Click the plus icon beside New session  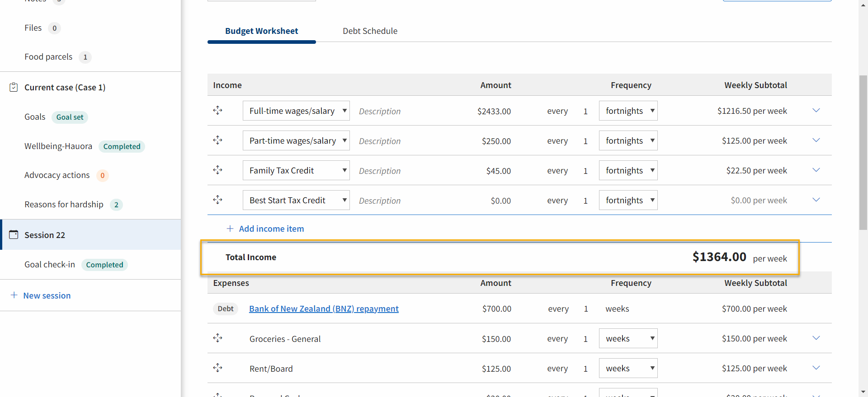(x=14, y=295)
